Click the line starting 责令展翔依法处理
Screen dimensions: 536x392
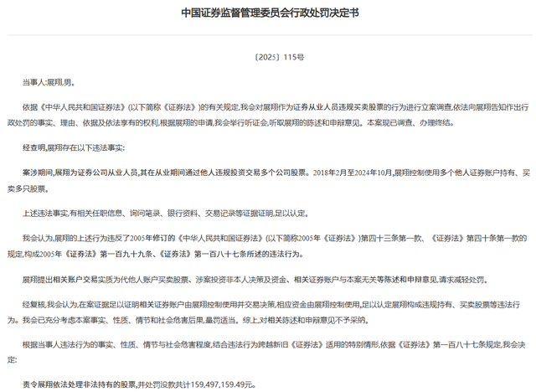(x=139, y=384)
